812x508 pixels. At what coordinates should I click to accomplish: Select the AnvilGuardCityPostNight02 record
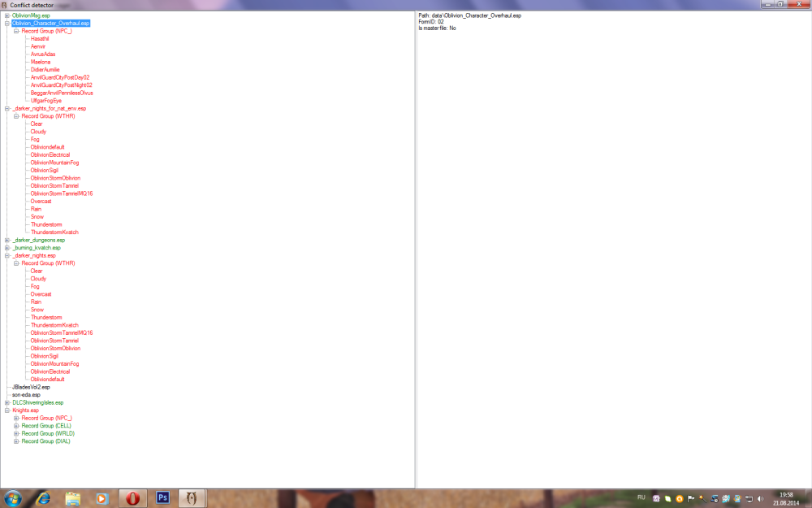(x=61, y=85)
